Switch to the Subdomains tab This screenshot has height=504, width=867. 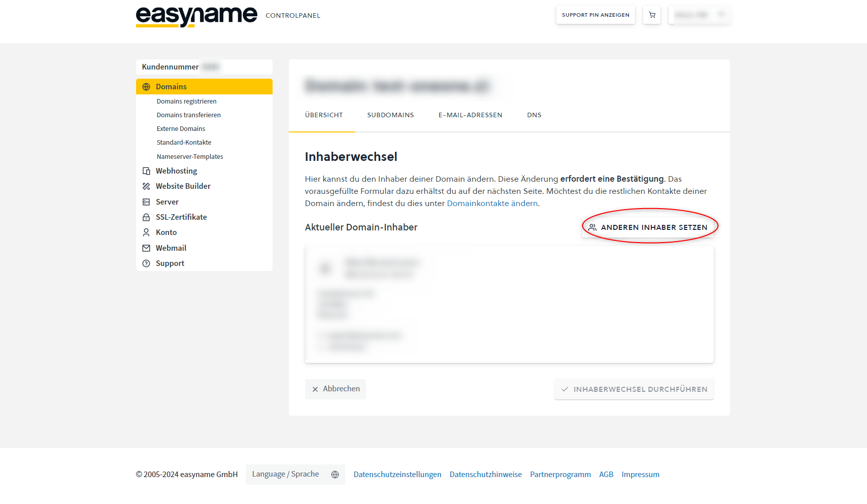click(x=390, y=115)
